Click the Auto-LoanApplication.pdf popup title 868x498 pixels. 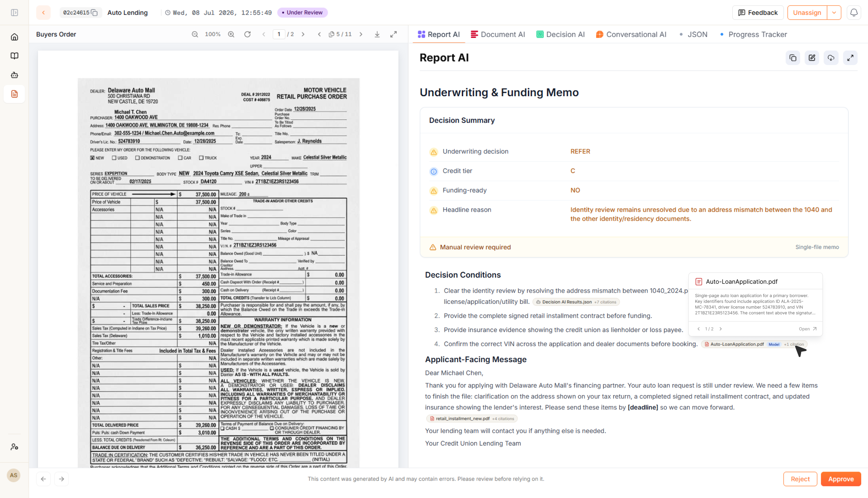click(741, 282)
